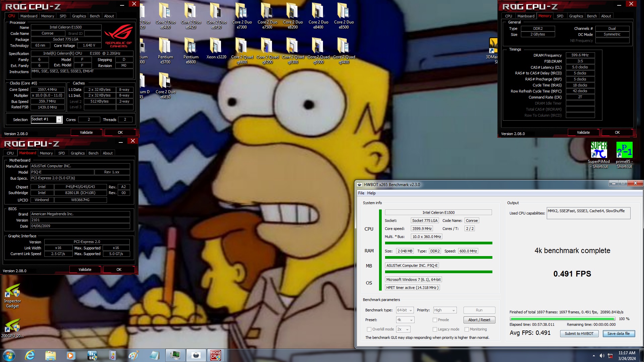Open the Socket #1 selection dropdown
The width and height of the screenshot is (644, 362).
pyautogui.click(x=47, y=119)
